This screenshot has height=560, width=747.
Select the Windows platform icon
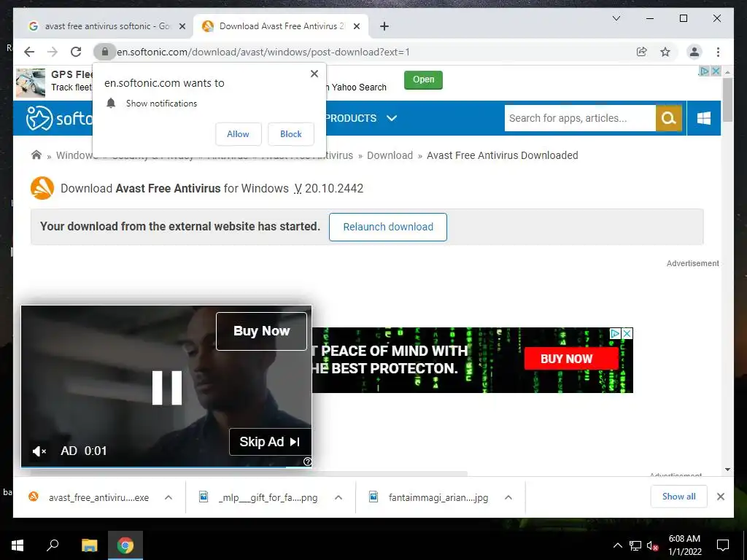coord(704,118)
